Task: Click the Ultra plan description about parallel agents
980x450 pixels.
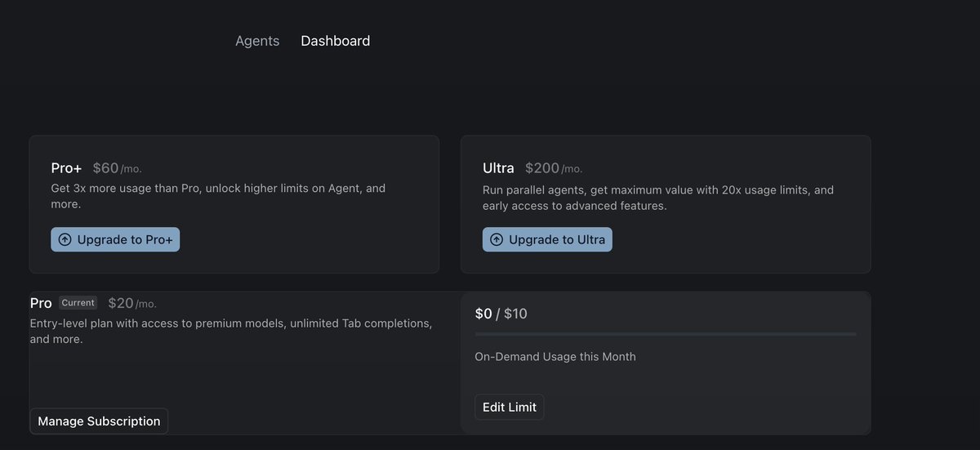Action: pyautogui.click(x=657, y=198)
